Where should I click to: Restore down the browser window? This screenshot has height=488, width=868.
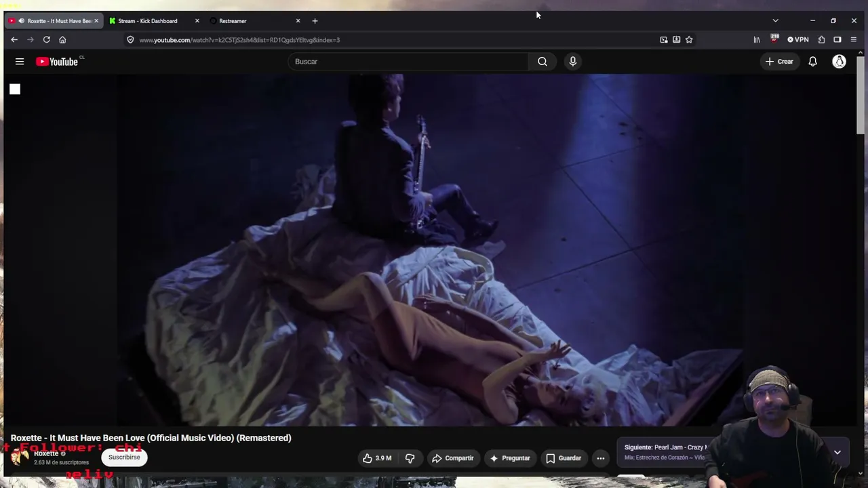click(x=833, y=21)
